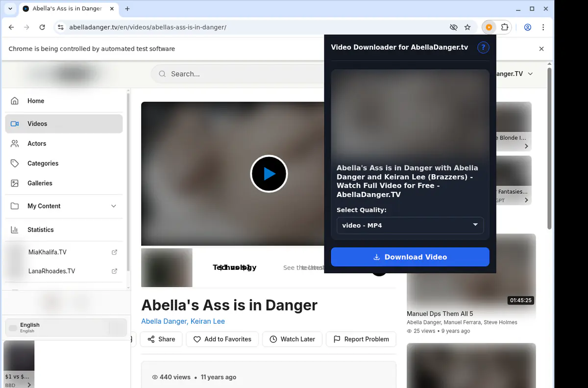Click the '440 views' text
Viewport: 588px width, 388px height.
click(175, 377)
